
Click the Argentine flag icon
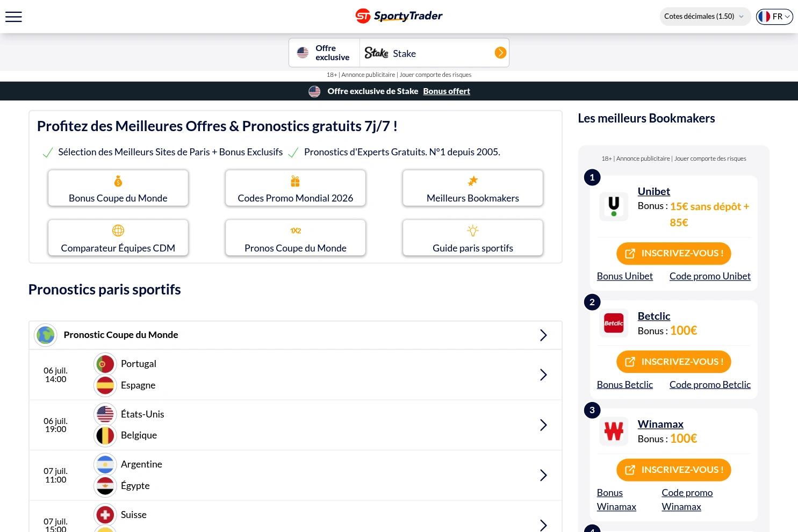[x=105, y=464]
